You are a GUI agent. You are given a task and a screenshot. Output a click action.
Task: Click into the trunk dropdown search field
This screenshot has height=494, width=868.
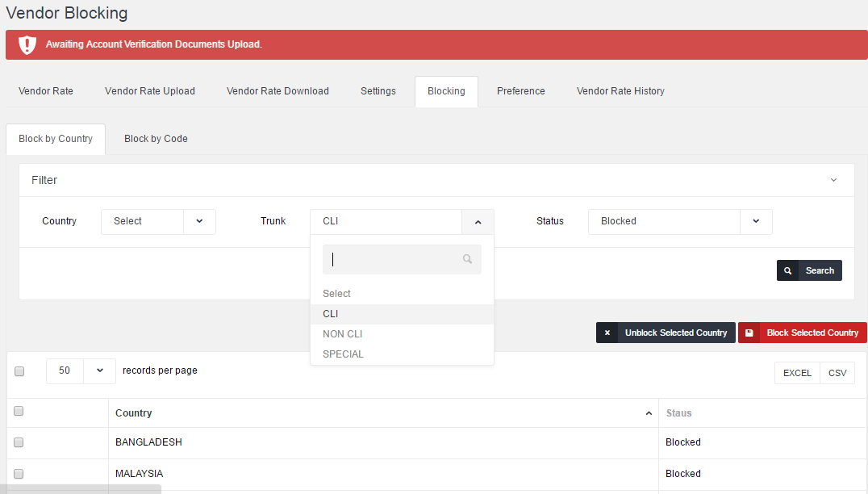(x=391, y=259)
